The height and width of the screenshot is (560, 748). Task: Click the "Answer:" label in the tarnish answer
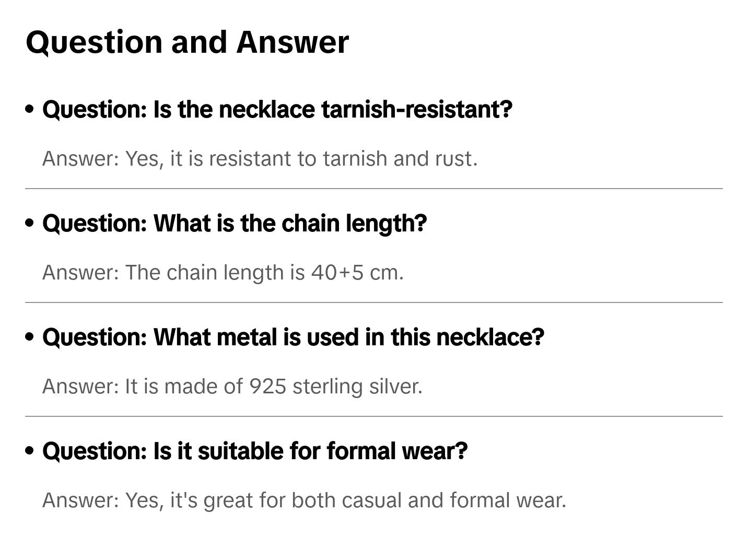point(81,159)
